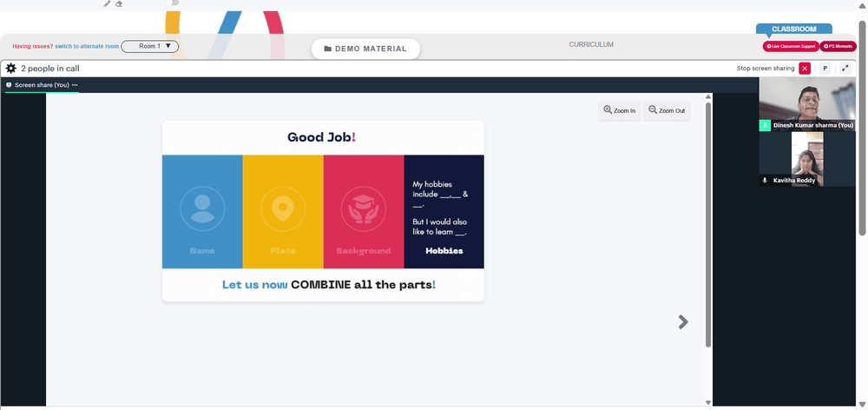Click "Let us now COMBINE all the parts!"
Viewport: 868px width, 410px height.
(329, 285)
